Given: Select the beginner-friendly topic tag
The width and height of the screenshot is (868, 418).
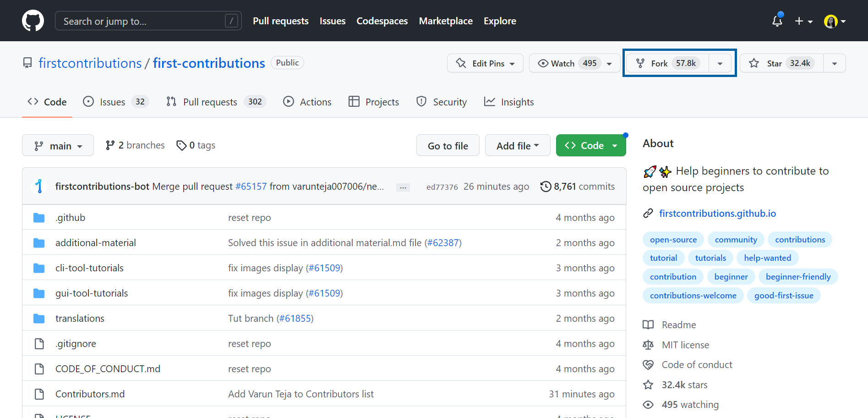Looking at the screenshot, I should click(798, 277).
